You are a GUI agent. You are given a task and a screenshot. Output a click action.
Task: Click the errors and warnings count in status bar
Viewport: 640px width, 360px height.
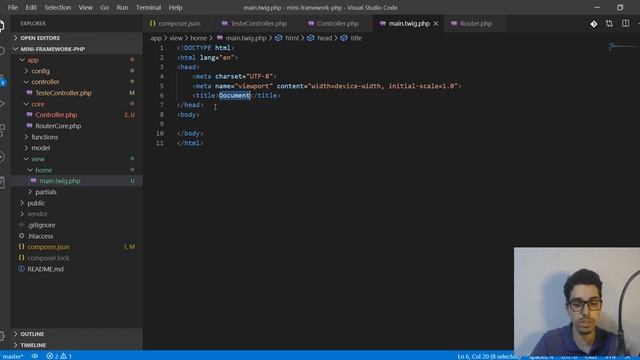59,356
